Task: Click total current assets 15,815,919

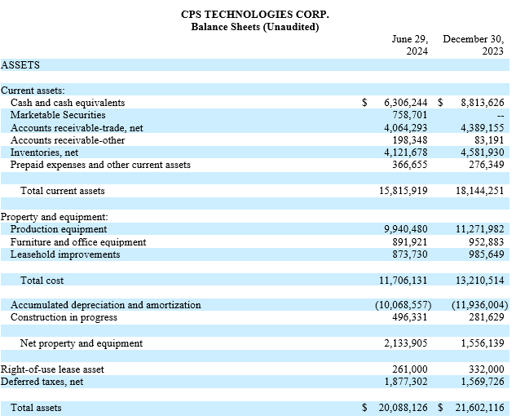Action: click(404, 191)
